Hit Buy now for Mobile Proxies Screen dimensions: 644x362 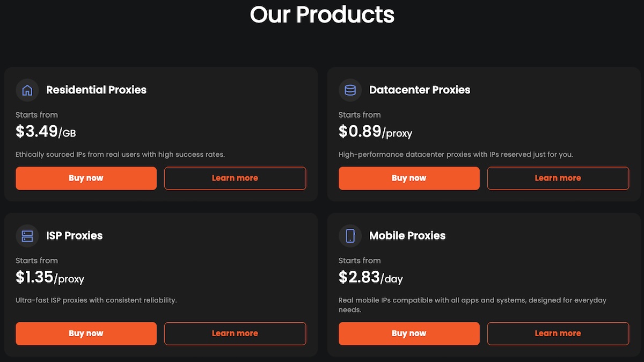pos(409,334)
